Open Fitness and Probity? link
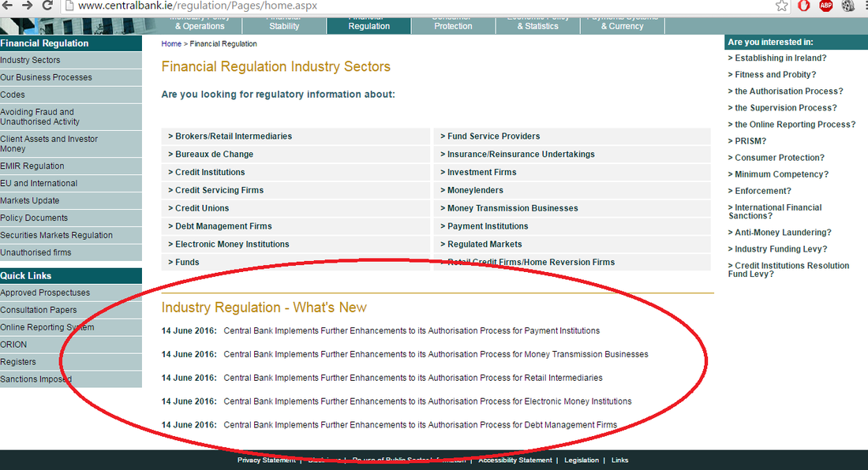Viewport: 868px width, 470px height. coord(772,75)
